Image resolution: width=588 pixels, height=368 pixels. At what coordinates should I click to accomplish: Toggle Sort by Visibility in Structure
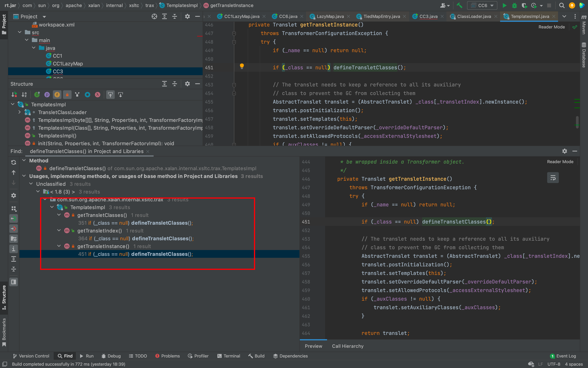[14, 95]
